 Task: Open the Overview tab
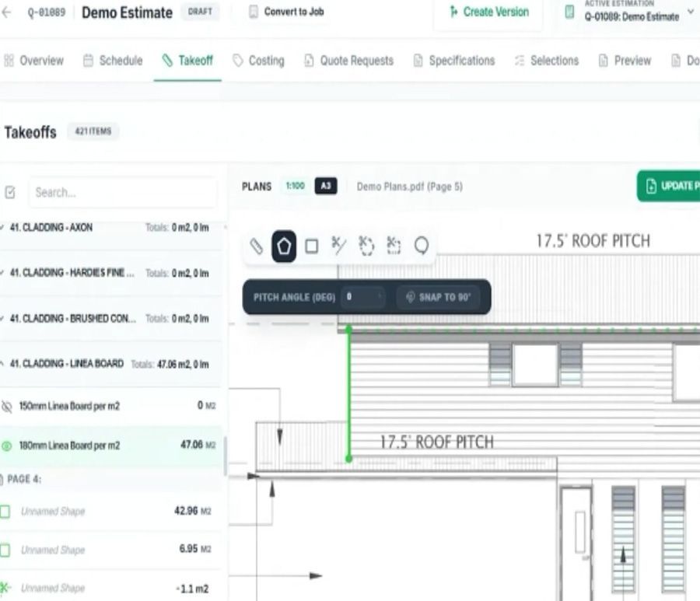(x=34, y=61)
